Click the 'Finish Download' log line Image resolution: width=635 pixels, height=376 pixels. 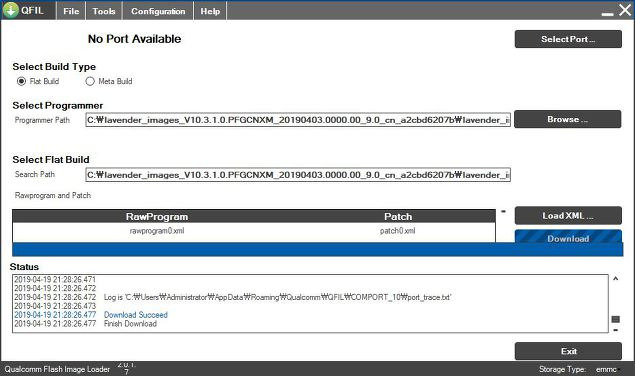tap(130, 324)
